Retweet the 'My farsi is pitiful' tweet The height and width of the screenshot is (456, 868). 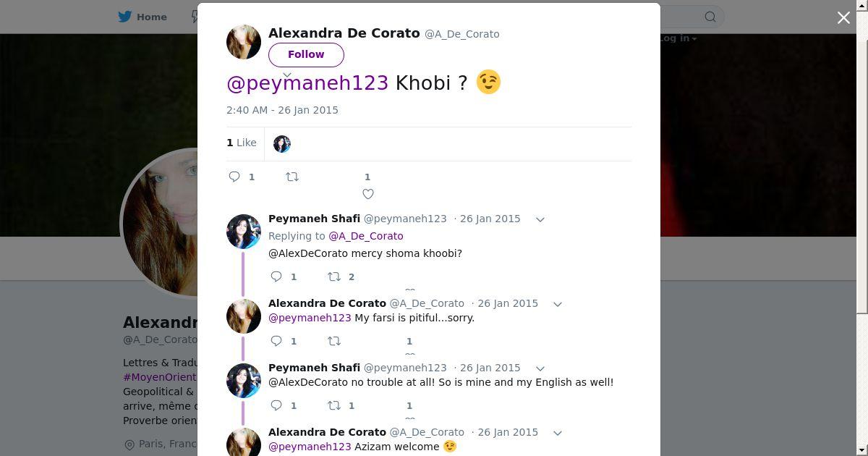click(x=334, y=341)
